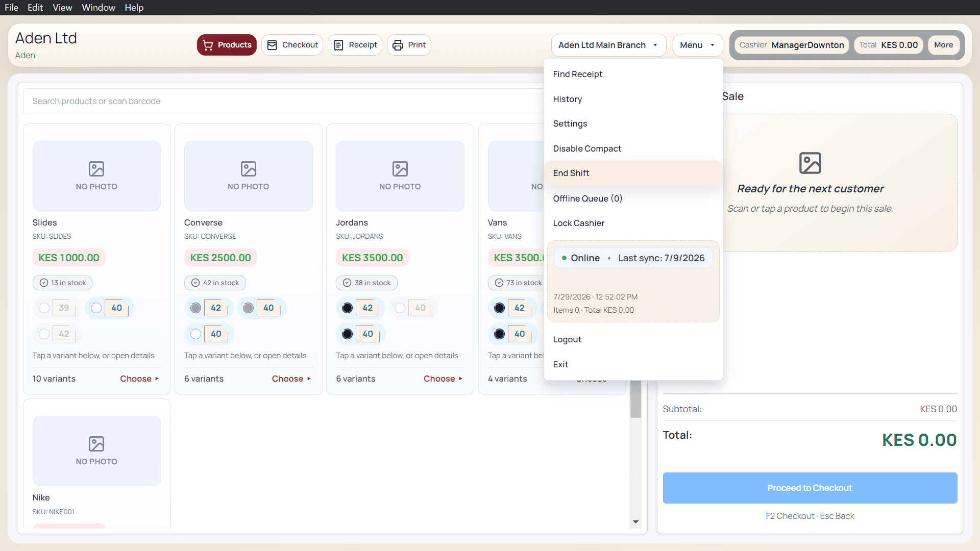Open the Help menu in the menu bar
Screen dimensions: 980x551
[134, 8]
